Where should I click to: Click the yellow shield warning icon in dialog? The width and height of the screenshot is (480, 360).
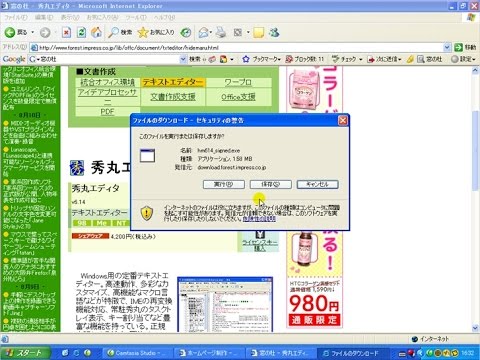(147, 213)
